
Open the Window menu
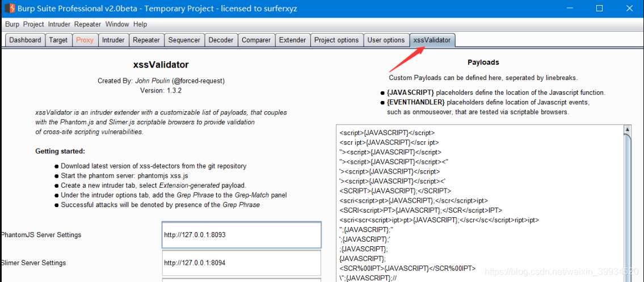coord(117,24)
